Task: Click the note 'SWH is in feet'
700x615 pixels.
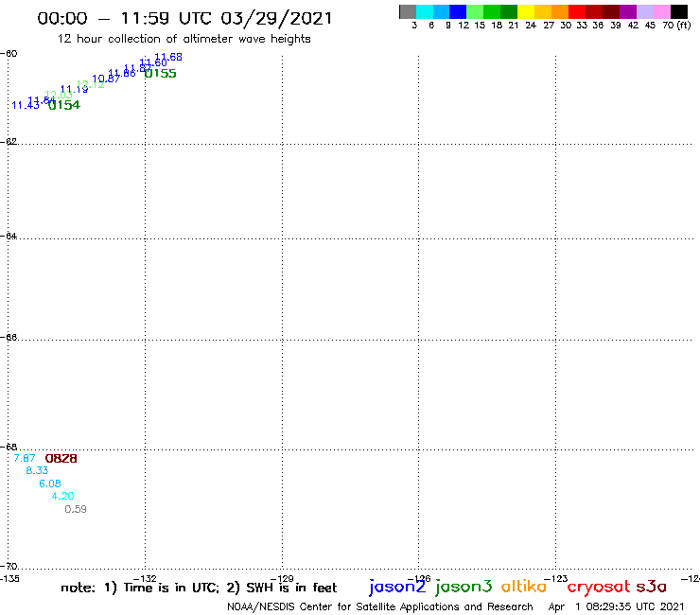Action: click(x=291, y=588)
